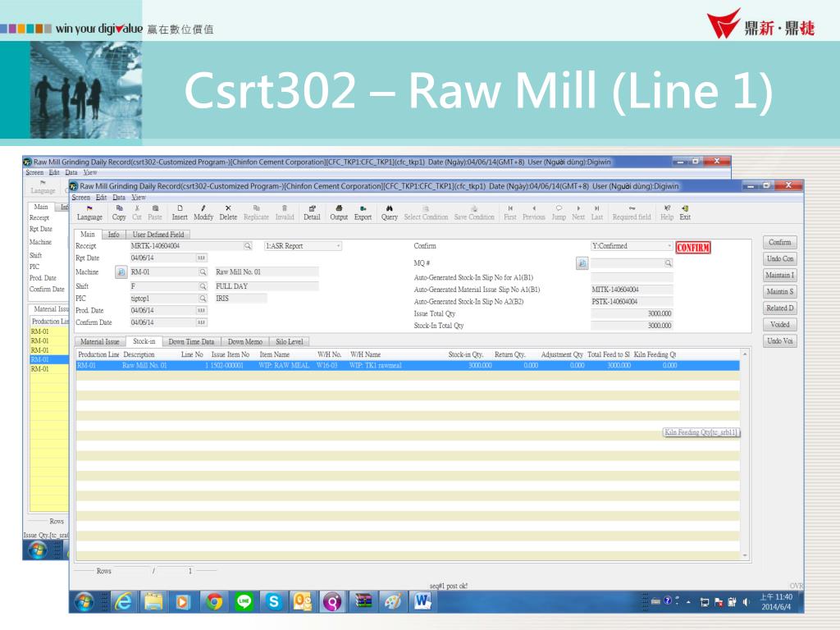This screenshot has width=840, height=630.
Task: Click the Receipt field MRTK-140604004
Action: click(x=190, y=246)
